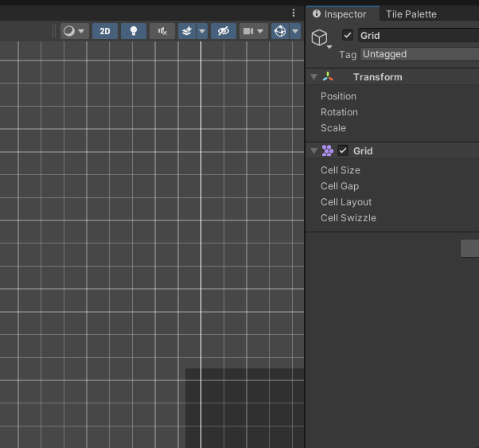Toggle scene lighting lightbulb

[134, 31]
